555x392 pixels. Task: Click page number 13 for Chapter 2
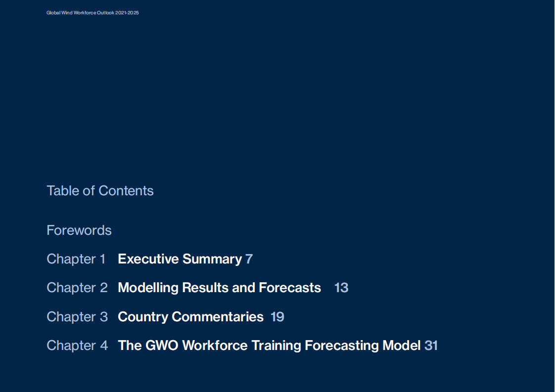[341, 288]
